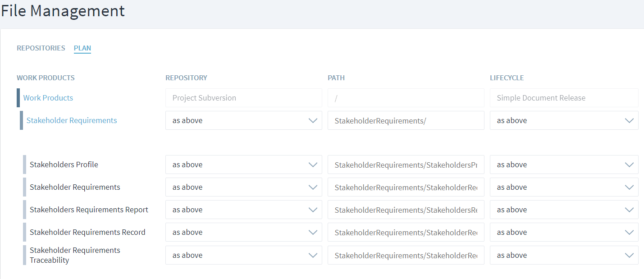Open repository dropdown for Stakeholder Requirements group
This screenshot has height=279, width=644.
click(x=243, y=120)
